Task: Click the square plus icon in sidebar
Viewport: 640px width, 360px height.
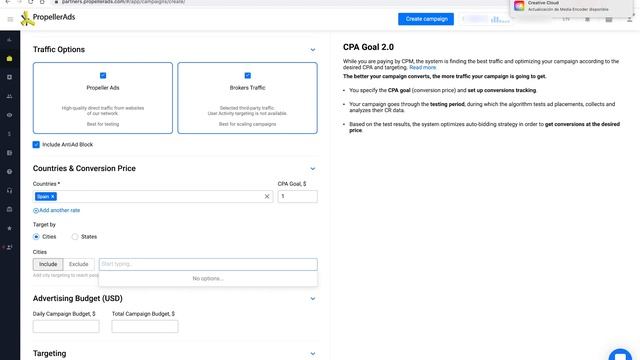Action: pos(9,77)
